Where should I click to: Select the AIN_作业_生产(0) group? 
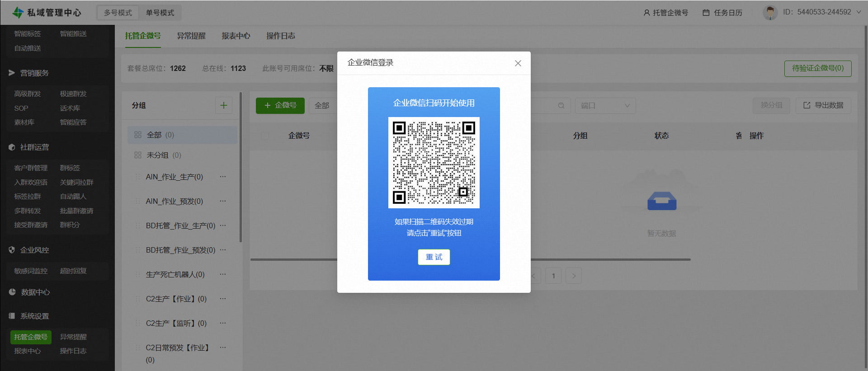pos(175,177)
